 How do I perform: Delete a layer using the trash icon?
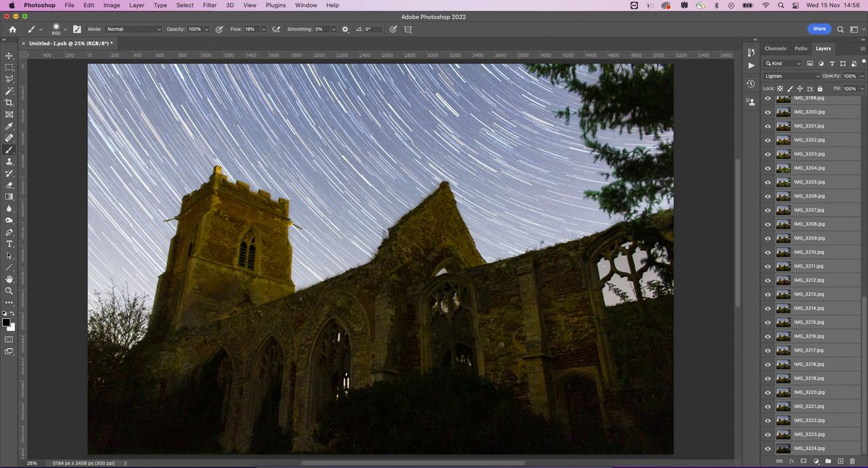click(854, 461)
